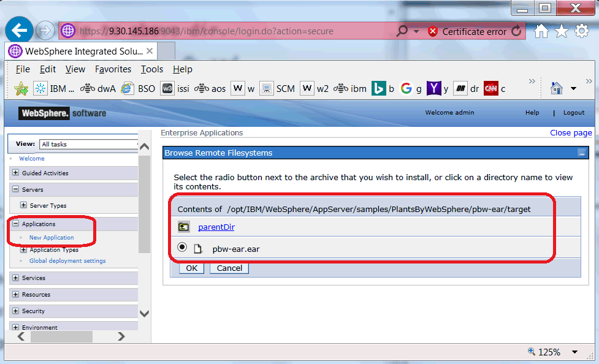This screenshot has height=364, width=599.
Task: Open the ibm bee bookmark
Action: [x=349, y=89]
